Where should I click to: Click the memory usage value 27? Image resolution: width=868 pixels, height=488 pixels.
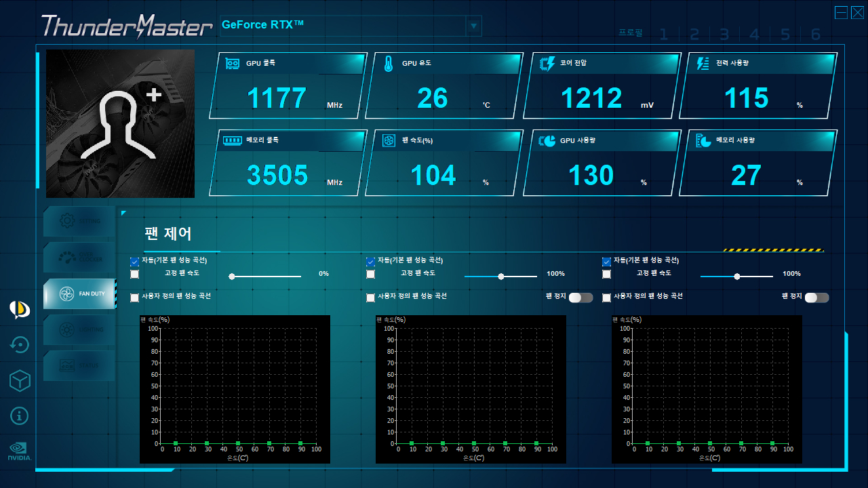pyautogui.click(x=747, y=176)
